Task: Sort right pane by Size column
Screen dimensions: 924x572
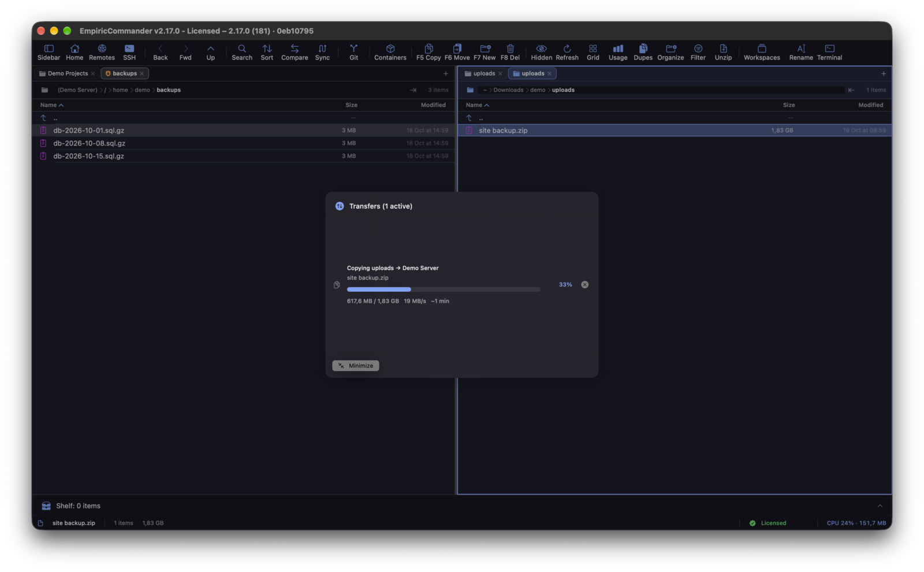Action: point(789,105)
